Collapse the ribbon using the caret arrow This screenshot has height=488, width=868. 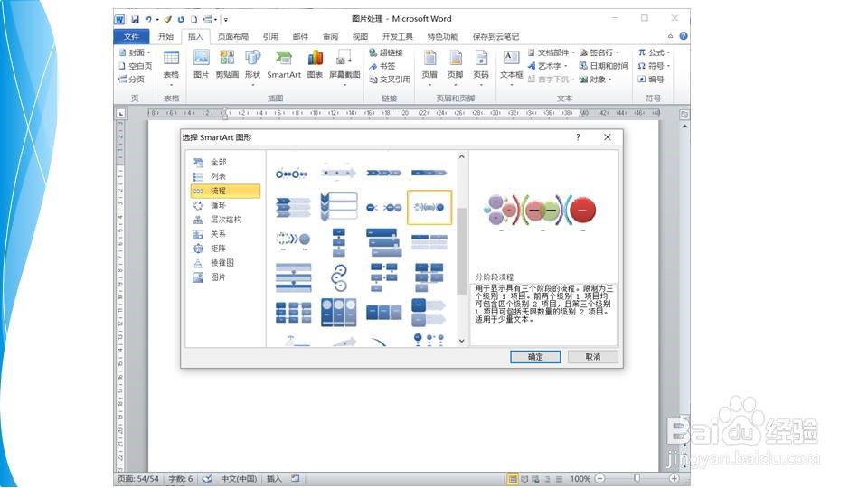(670, 36)
